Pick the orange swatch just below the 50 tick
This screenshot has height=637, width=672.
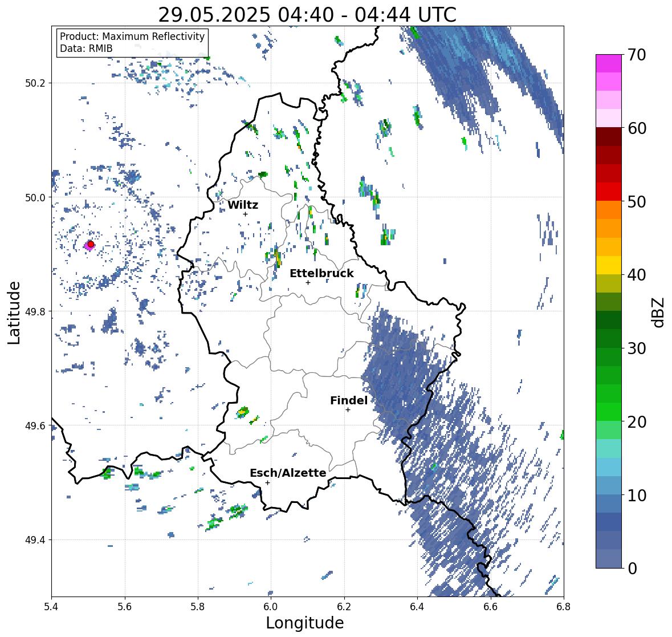[x=609, y=210]
